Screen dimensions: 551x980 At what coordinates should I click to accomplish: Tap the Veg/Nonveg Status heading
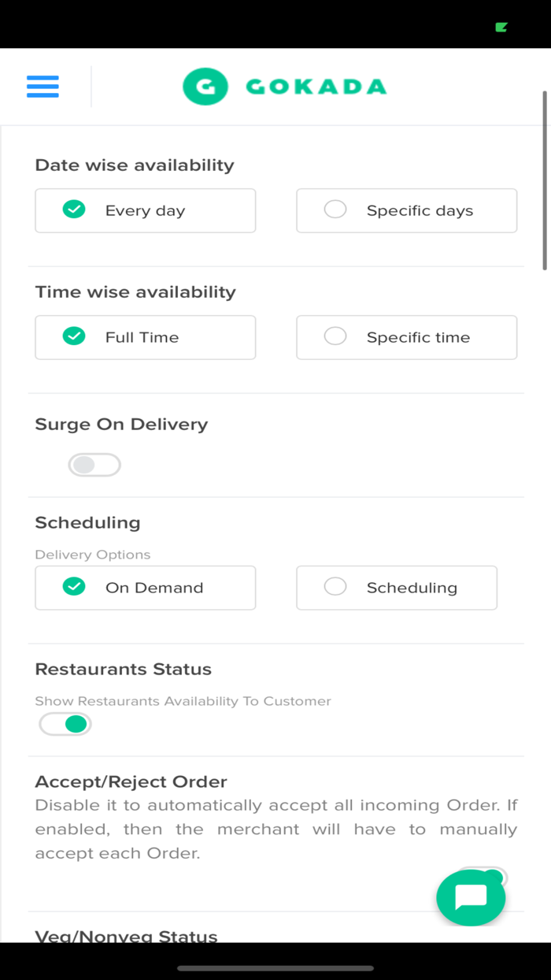[126, 936]
